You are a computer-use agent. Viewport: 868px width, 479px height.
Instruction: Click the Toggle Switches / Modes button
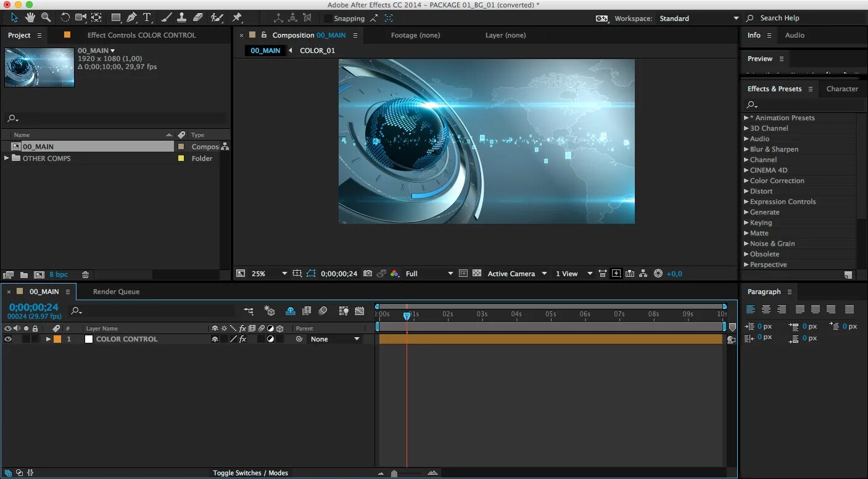(250, 473)
